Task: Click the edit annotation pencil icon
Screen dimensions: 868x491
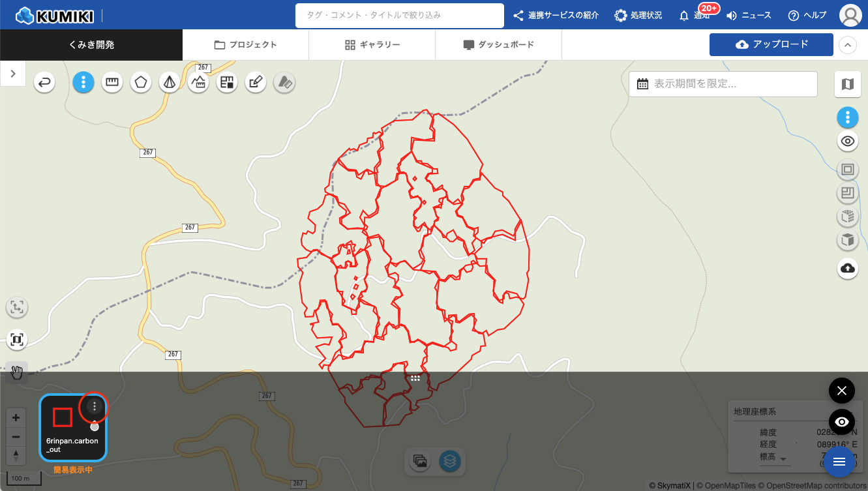Action: [256, 82]
